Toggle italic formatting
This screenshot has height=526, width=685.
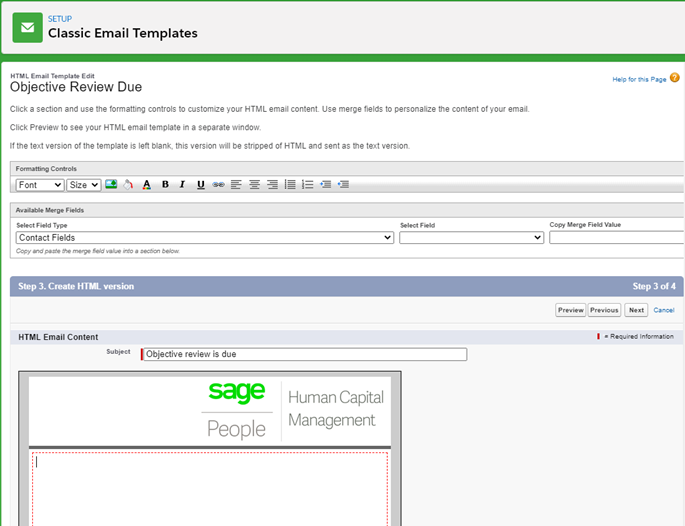pos(182,185)
